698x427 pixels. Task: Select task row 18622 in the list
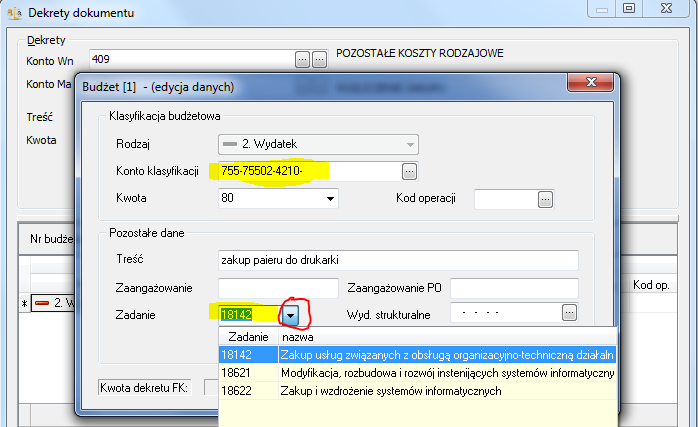pos(417,391)
